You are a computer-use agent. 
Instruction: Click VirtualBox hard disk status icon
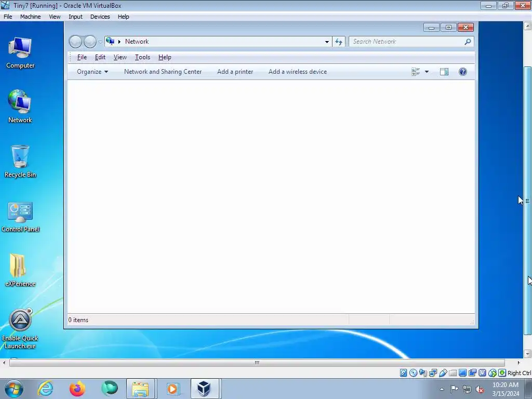tap(403, 373)
